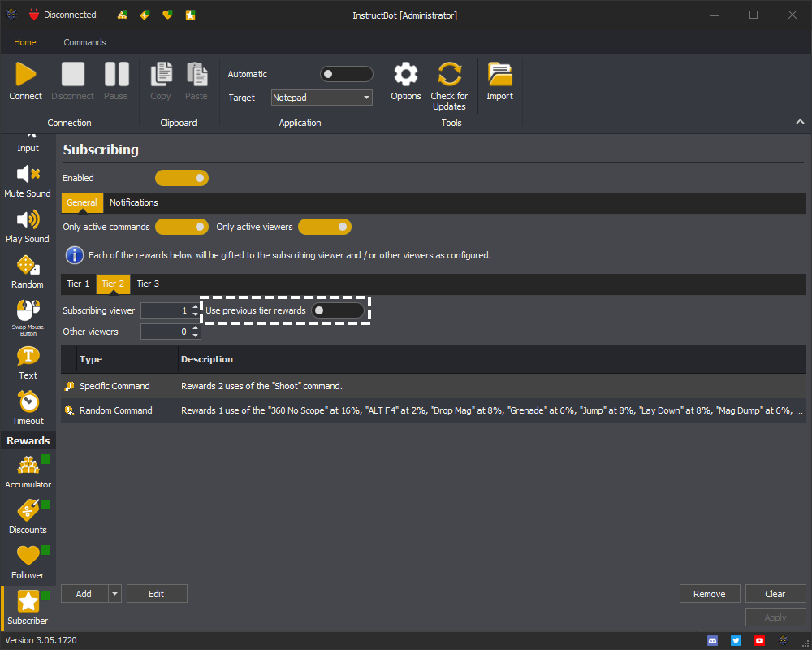The image size is (812, 650).
Task: Switch to the Home ribbon tab
Action: (25, 42)
